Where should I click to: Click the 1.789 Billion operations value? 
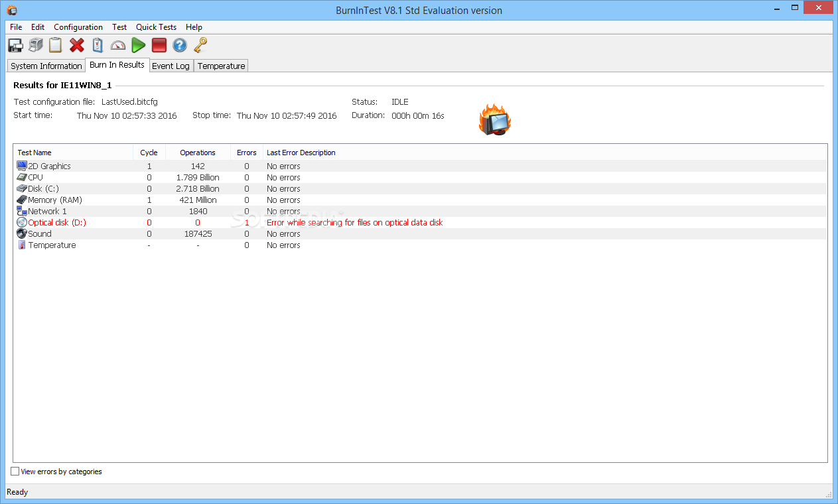tap(198, 177)
